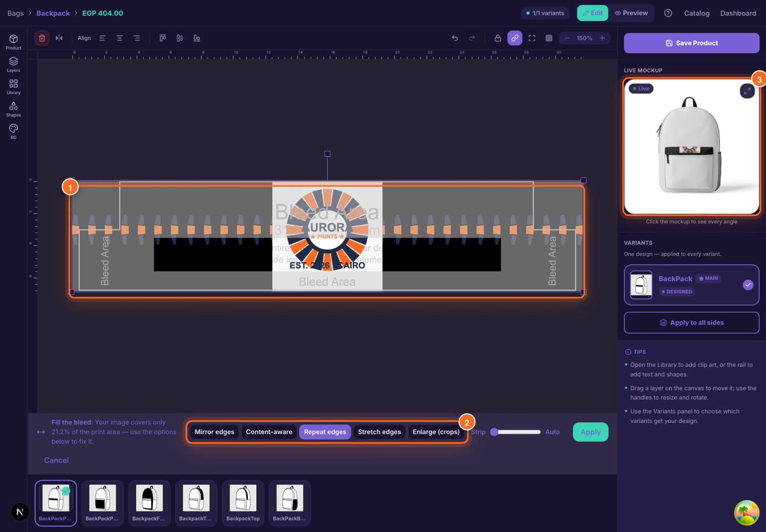
Task: Toggle the aspect ratio link button
Action: point(515,38)
